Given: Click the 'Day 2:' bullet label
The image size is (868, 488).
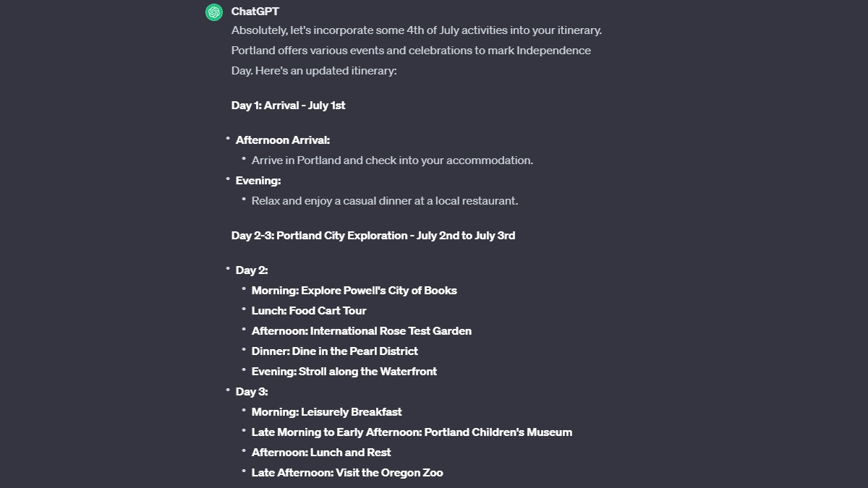Looking at the screenshot, I should (252, 270).
